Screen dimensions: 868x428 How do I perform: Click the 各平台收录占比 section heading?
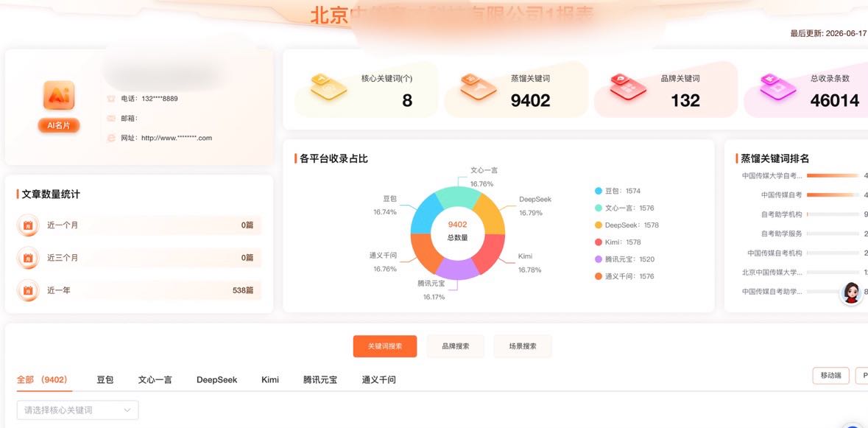334,159
